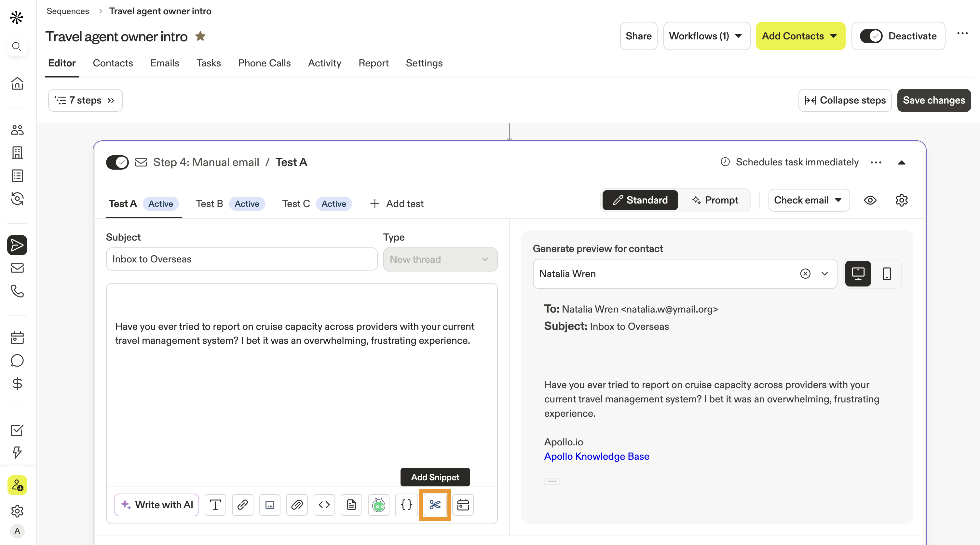Click the Subject input field
This screenshot has height=545, width=980.
coord(241,259)
